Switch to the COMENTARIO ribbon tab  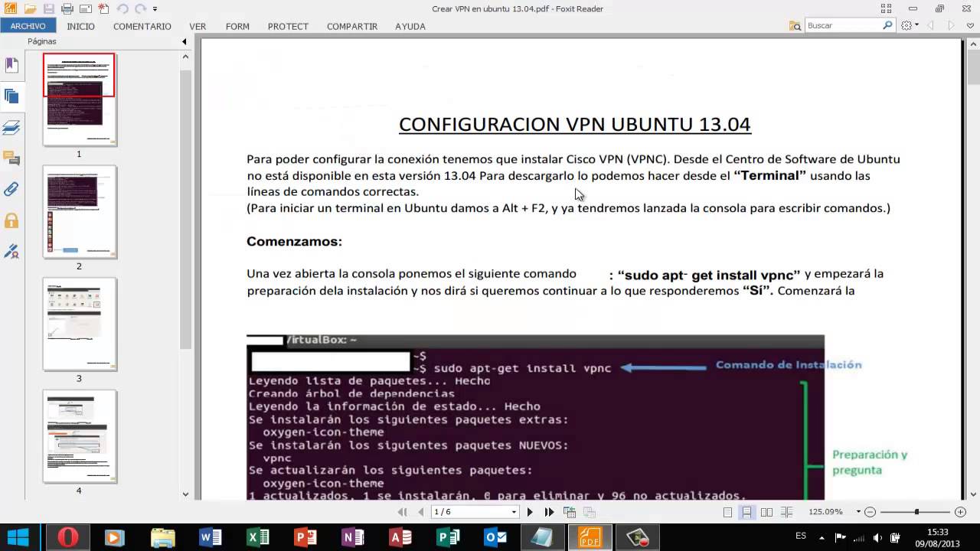coord(142,26)
